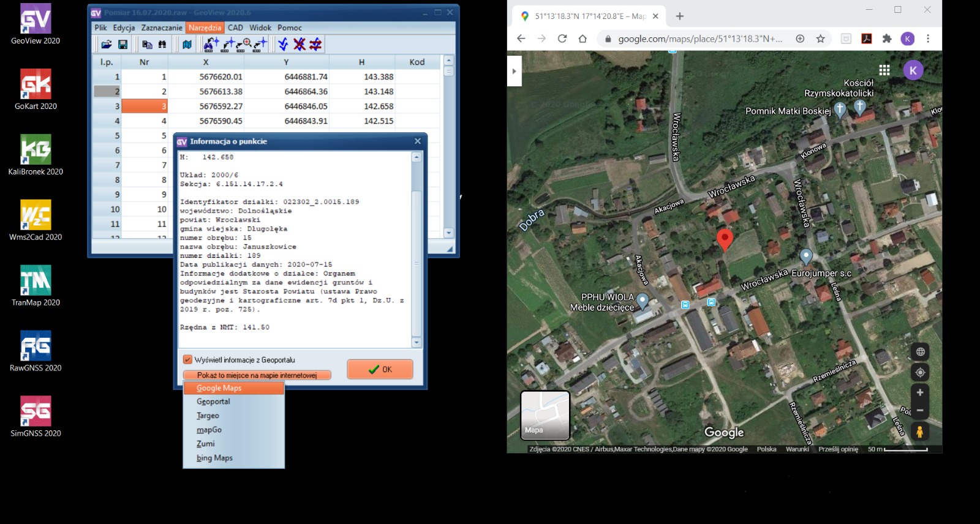This screenshot has width=980, height=524.
Task: Open the Edycja menu
Action: 124,28
